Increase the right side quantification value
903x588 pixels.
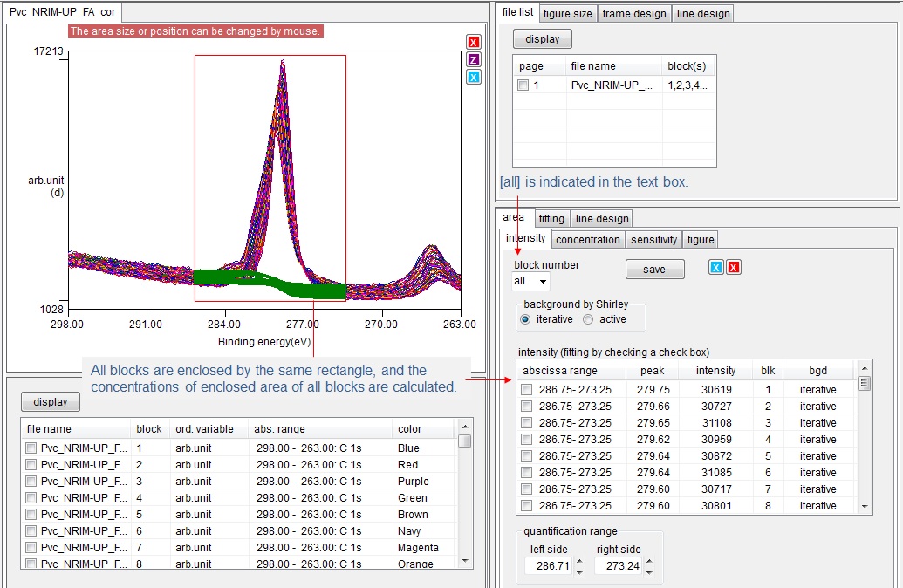click(650, 561)
